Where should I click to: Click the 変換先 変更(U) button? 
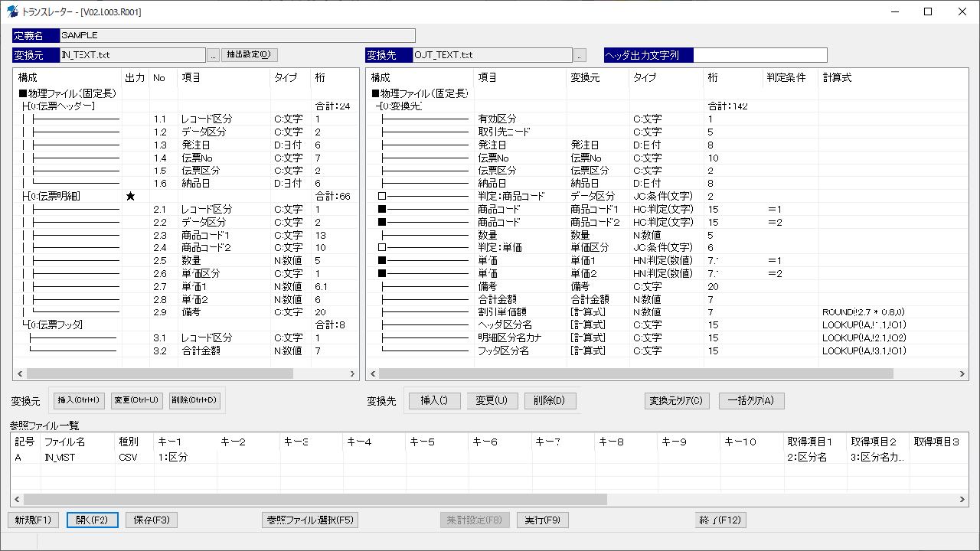[492, 401]
